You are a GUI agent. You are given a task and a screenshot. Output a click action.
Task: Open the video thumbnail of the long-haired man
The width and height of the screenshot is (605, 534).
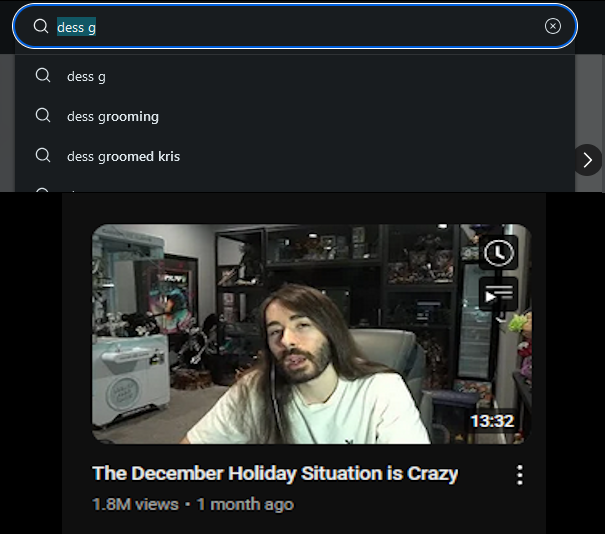(311, 334)
